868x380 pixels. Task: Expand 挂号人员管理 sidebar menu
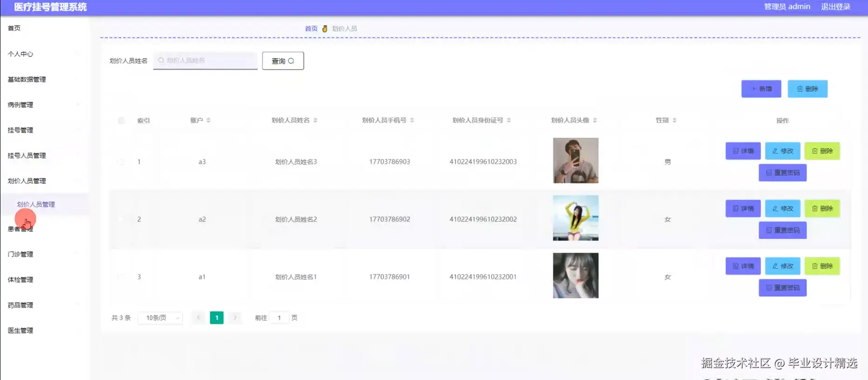pos(44,155)
